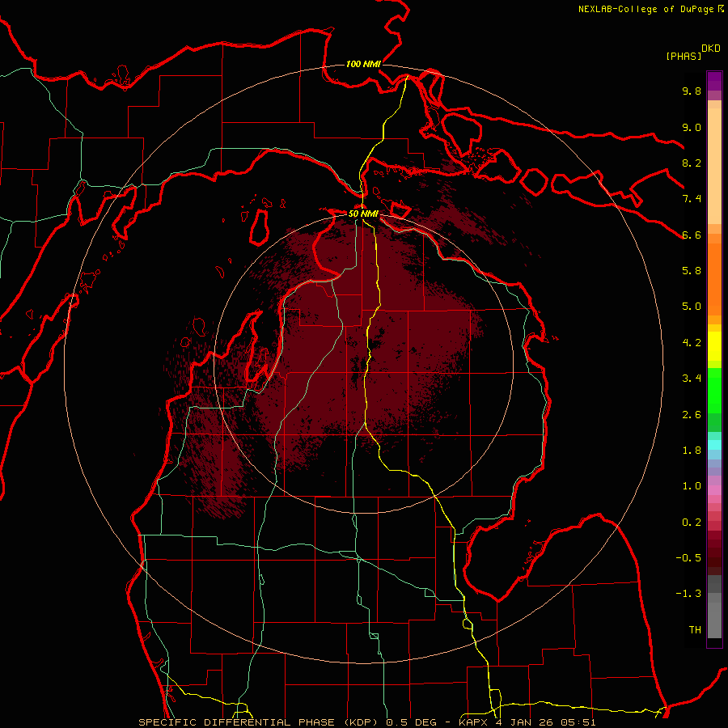Pick the 2.6 scale label
Screen dimensions: 728x728
point(692,415)
